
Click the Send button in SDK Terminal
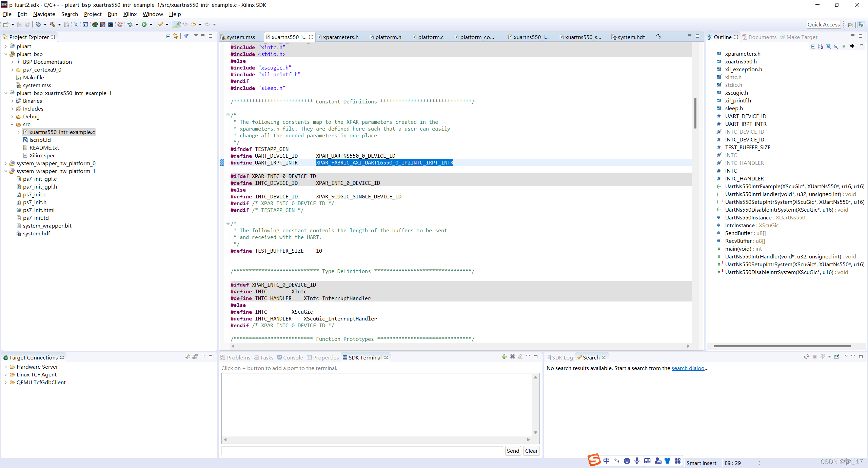[513, 451]
